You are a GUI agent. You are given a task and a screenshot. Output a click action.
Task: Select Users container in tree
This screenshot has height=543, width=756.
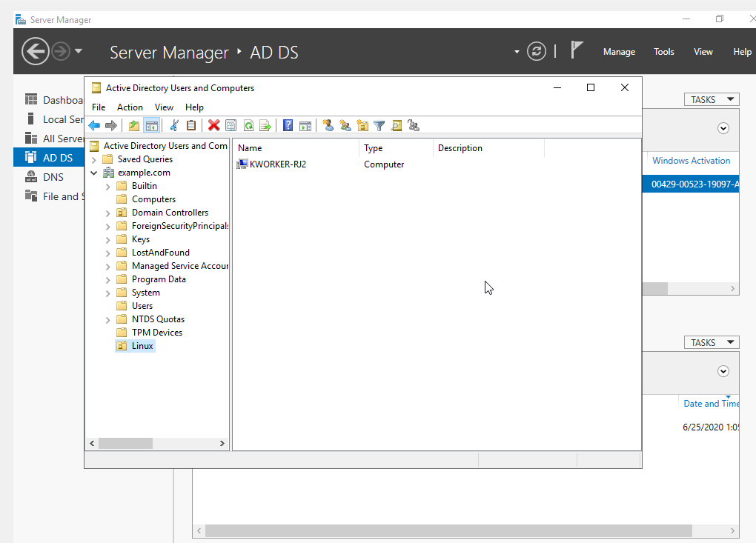click(x=142, y=305)
